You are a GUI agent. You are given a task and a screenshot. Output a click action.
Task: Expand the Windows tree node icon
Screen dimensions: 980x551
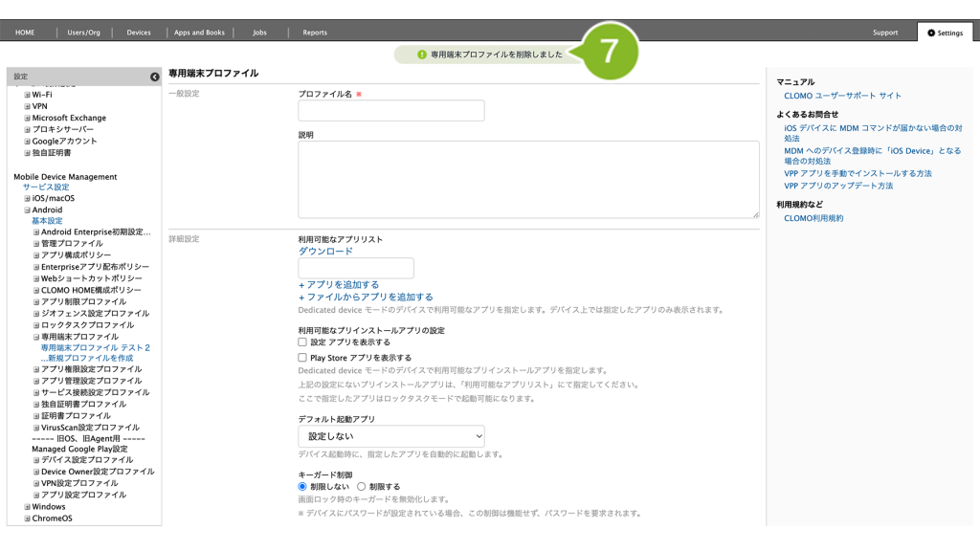(x=28, y=507)
